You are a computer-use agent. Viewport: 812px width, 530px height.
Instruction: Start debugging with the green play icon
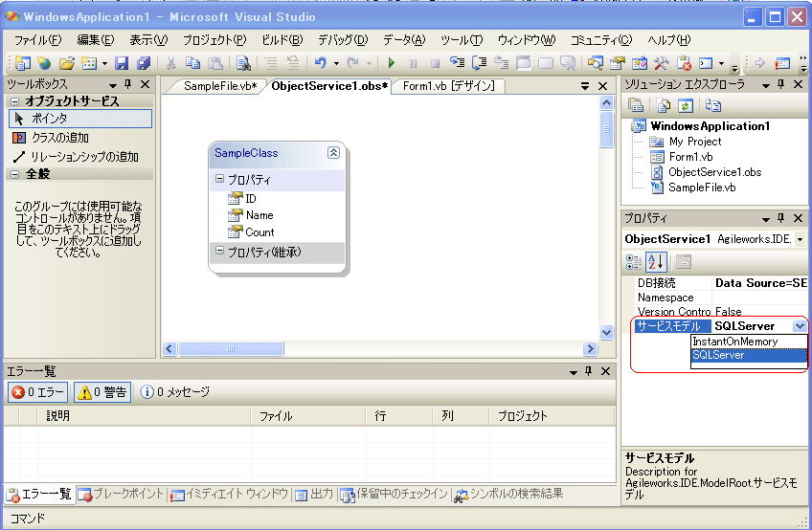(392, 63)
